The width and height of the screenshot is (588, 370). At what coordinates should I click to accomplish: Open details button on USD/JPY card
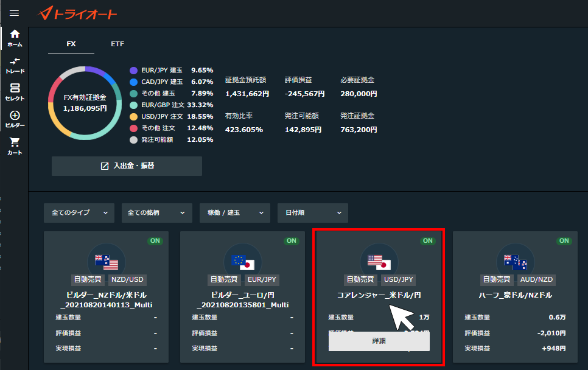[379, 341]
